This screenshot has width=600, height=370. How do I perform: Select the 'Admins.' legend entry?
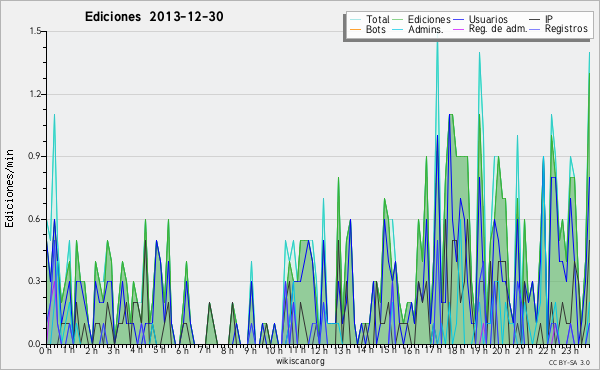(426, 29)
